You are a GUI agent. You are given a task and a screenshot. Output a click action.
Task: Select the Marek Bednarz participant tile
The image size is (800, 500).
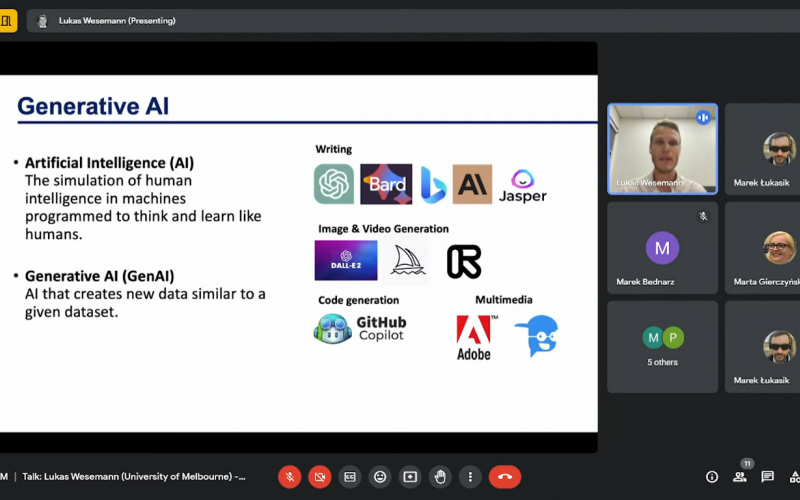click(662, 248)
